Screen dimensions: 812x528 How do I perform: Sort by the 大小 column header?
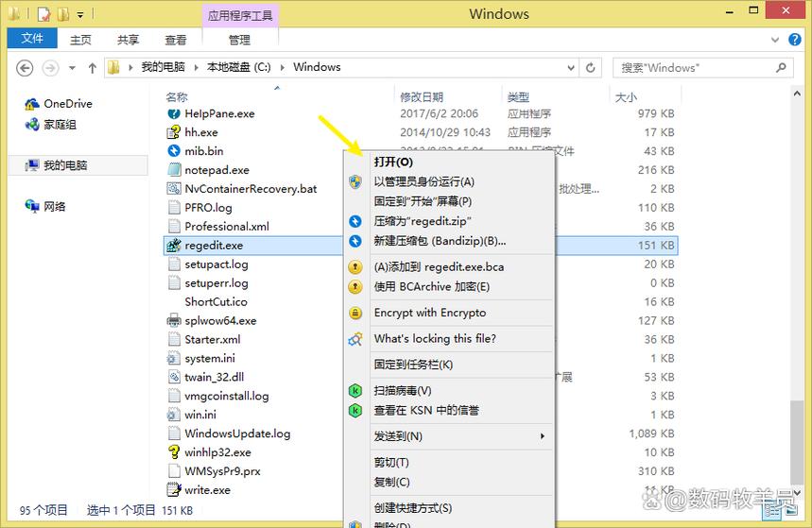[626, 96]
